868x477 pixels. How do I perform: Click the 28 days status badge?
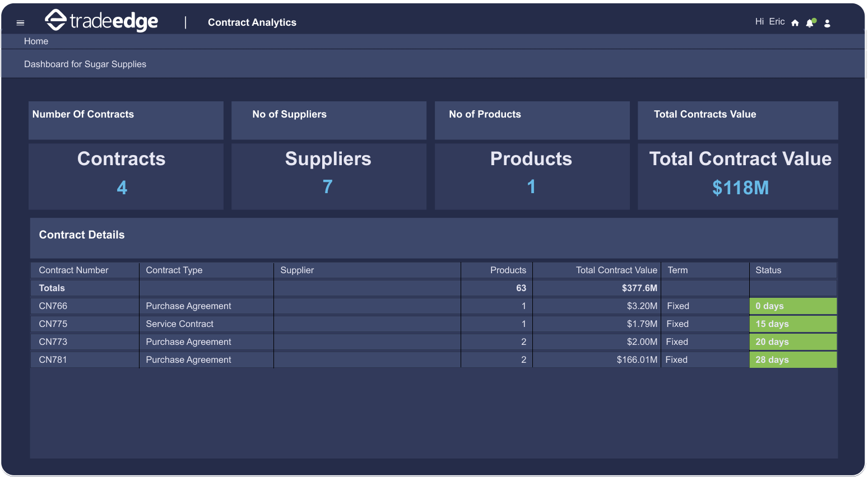(x=792, y=360)
